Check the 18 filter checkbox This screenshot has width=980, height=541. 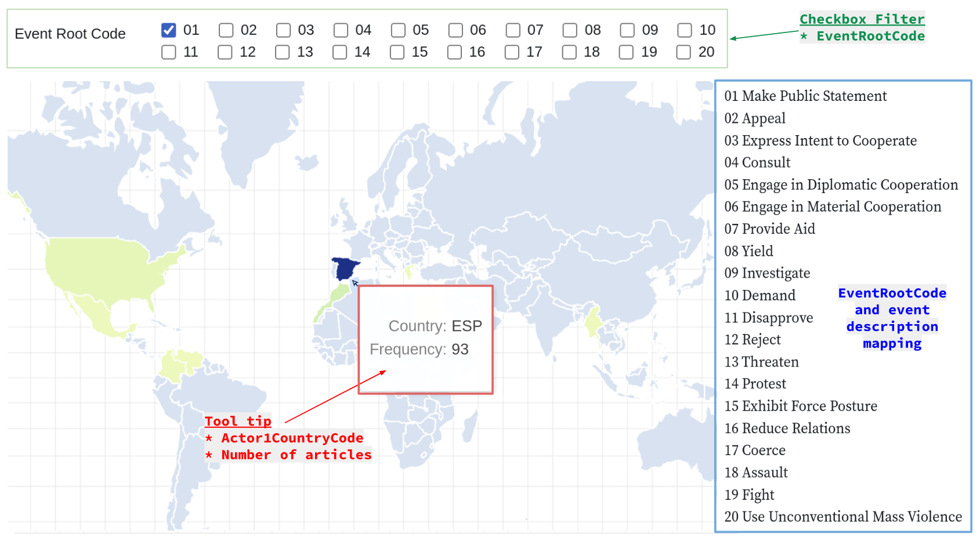(x=569, y=52)
